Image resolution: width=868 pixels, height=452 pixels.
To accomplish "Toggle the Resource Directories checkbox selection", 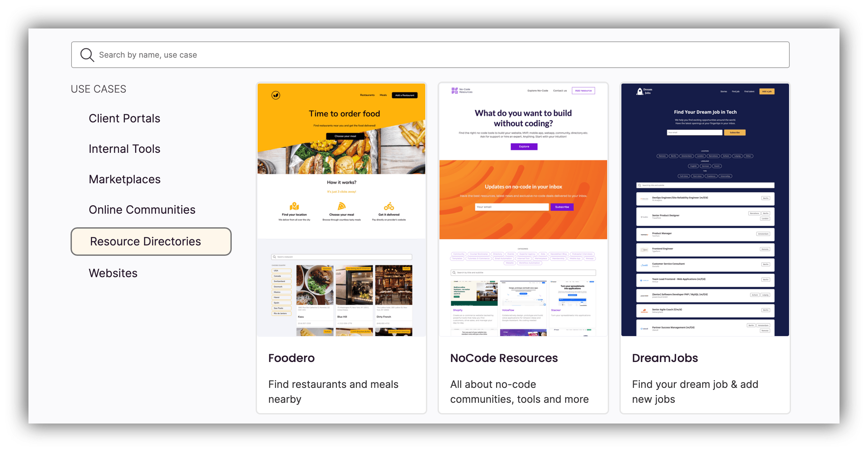I will point(151,241).
